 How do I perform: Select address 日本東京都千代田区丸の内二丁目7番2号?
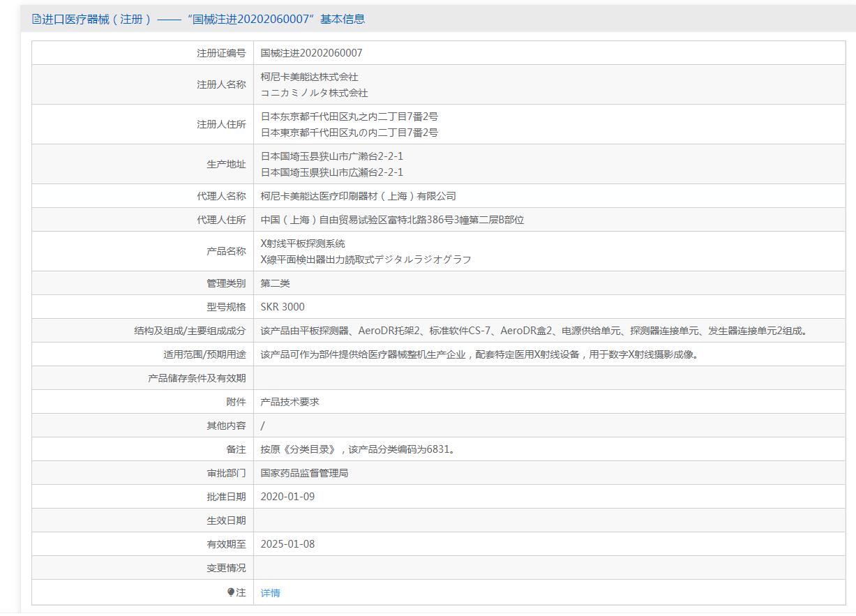click(x=350, y=133)
